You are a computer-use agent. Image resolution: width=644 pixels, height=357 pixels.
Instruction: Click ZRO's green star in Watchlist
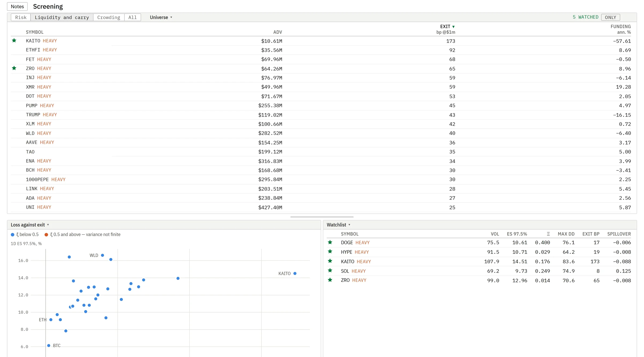coord(330,280)
